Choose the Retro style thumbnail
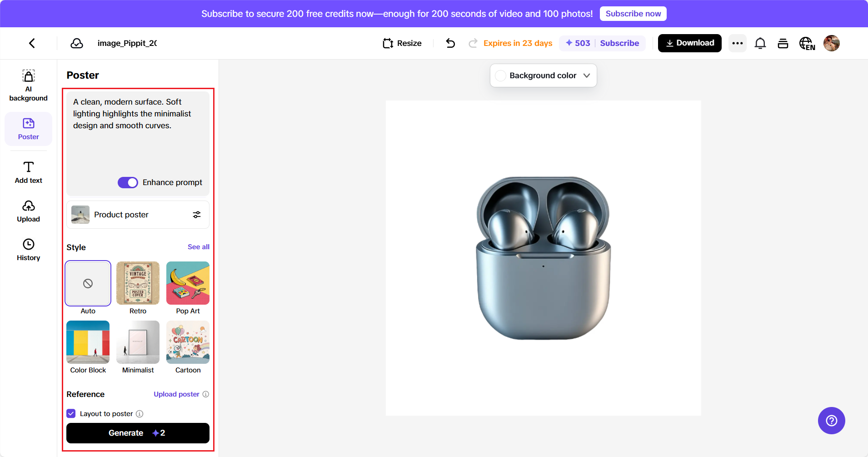The width and height of the screenshot is (868, 457). [138, 283]
